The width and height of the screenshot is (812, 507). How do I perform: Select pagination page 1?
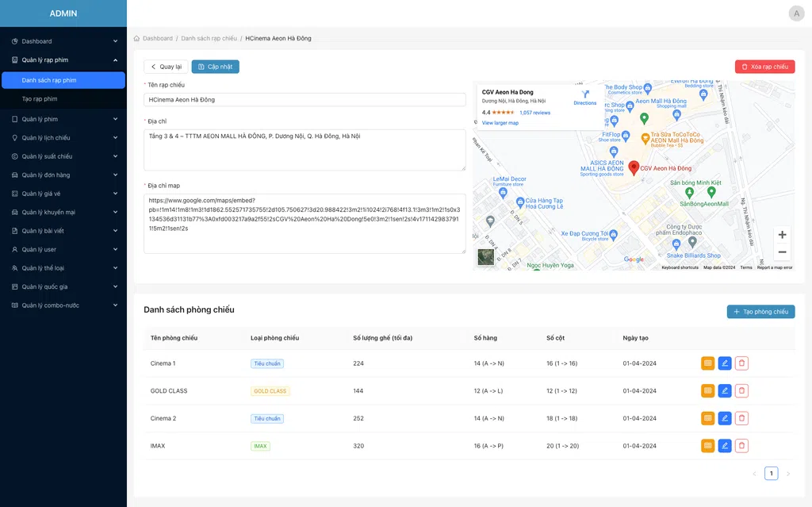[x=771, y=474]
